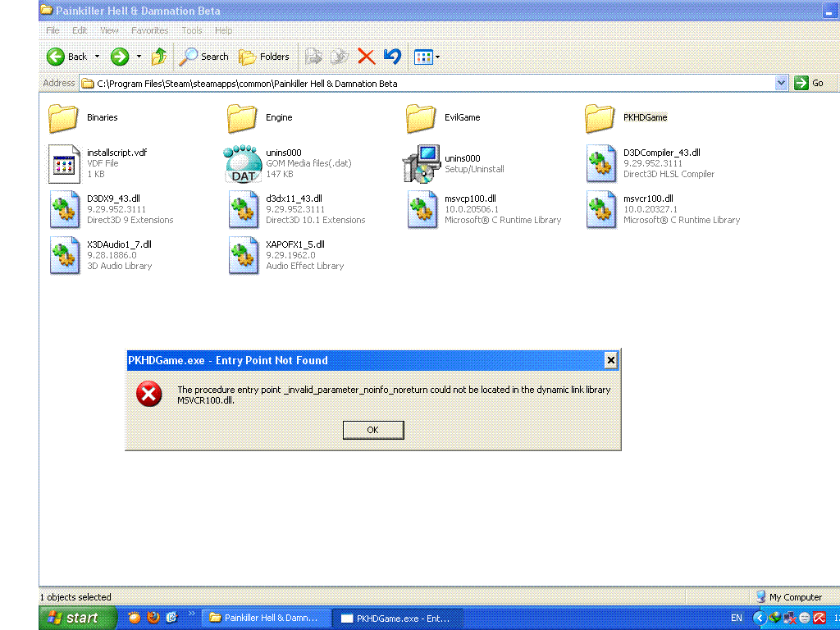This screenshot has width=840, height=630.
Task: Select the unins000 DAT file icon
Action: (x=243, y=164)
